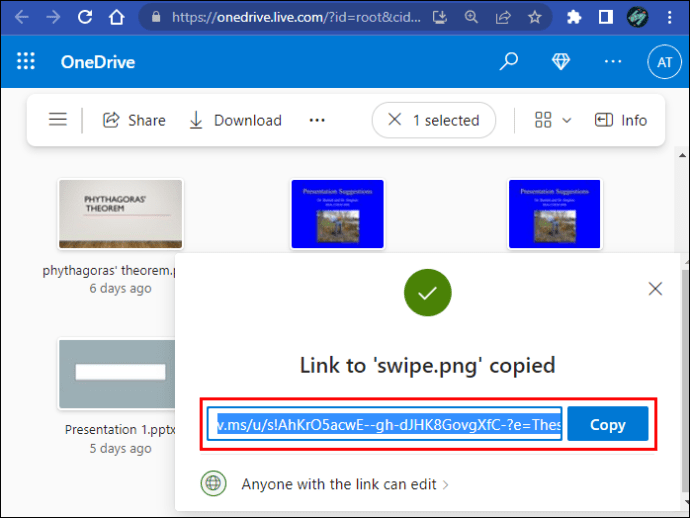The image size is (690, 518).
Task: Bookmark this page with star icon
Action: [x=535, y=17]
